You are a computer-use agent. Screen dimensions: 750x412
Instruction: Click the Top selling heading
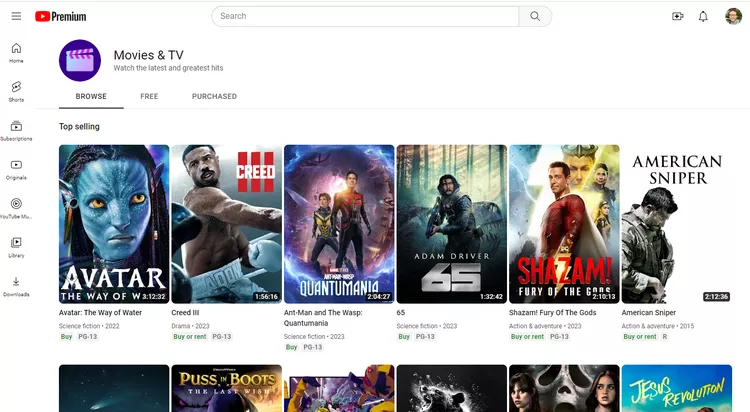coord(79,127)
